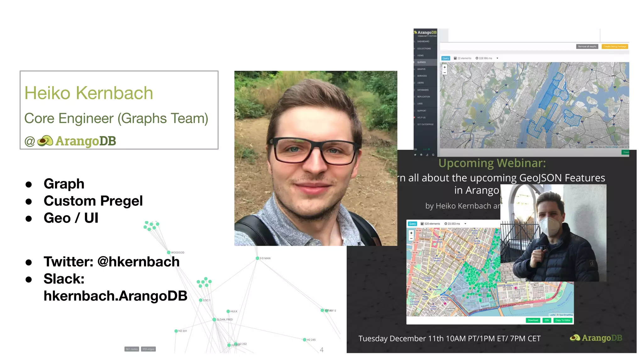Screen dimensions: 644x362
Task: Click the Stack Overflow icon in sidebar footer
Action: tap(427, 155)
